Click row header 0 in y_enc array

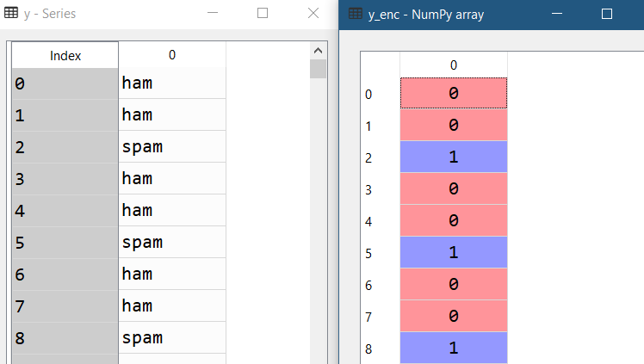coord(381,94)
